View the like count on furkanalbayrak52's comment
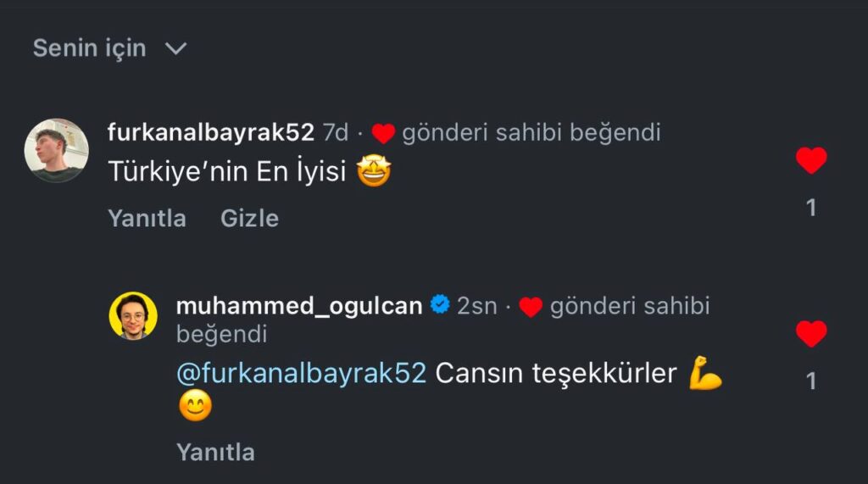Screen dimensions: 868x484 click(x=811, y=209)
